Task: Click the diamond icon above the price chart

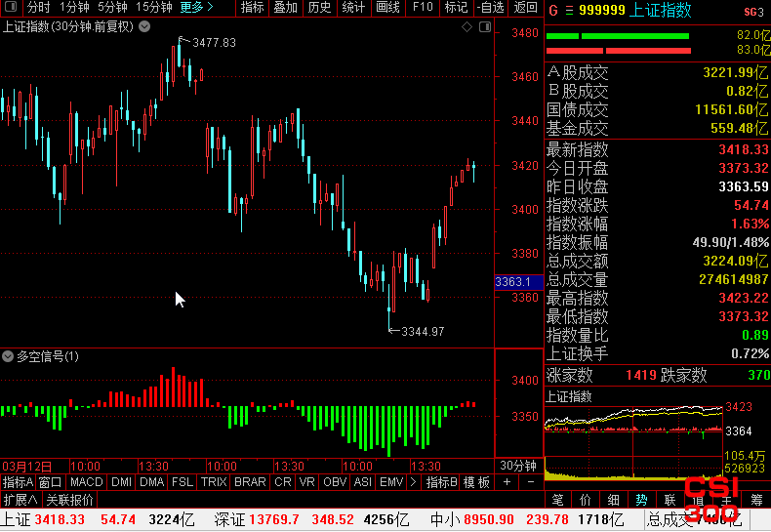Action: [x=467, y=27]
